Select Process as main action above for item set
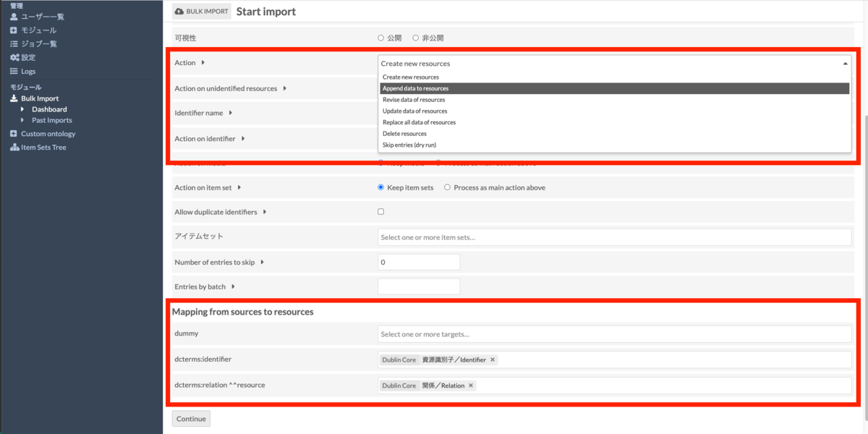 (x=447, y=187)
